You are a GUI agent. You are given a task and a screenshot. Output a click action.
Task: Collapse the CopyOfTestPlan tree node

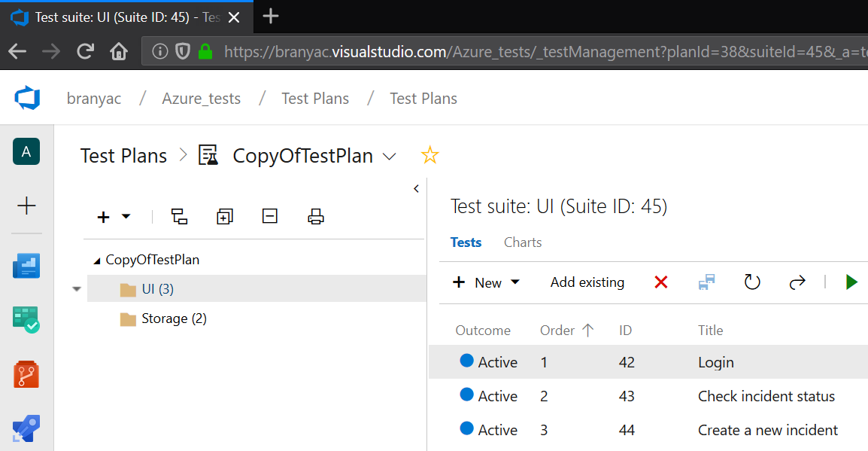click(97, 258)
